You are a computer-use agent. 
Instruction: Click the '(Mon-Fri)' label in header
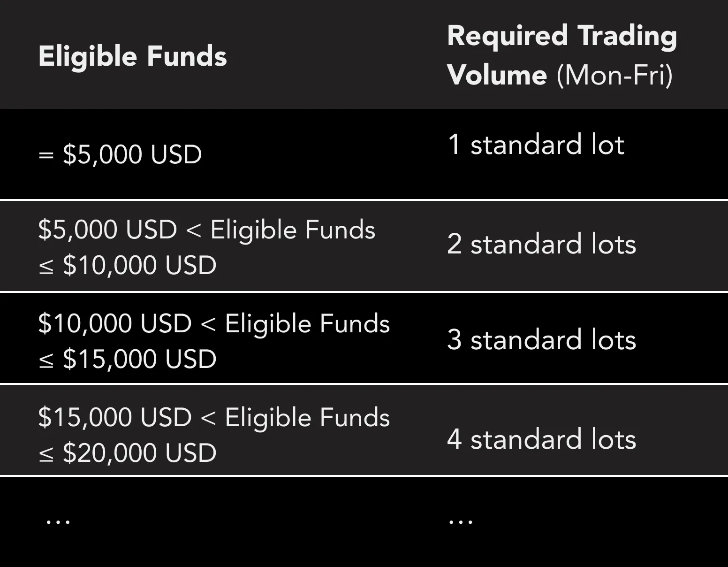pos(614,75)
